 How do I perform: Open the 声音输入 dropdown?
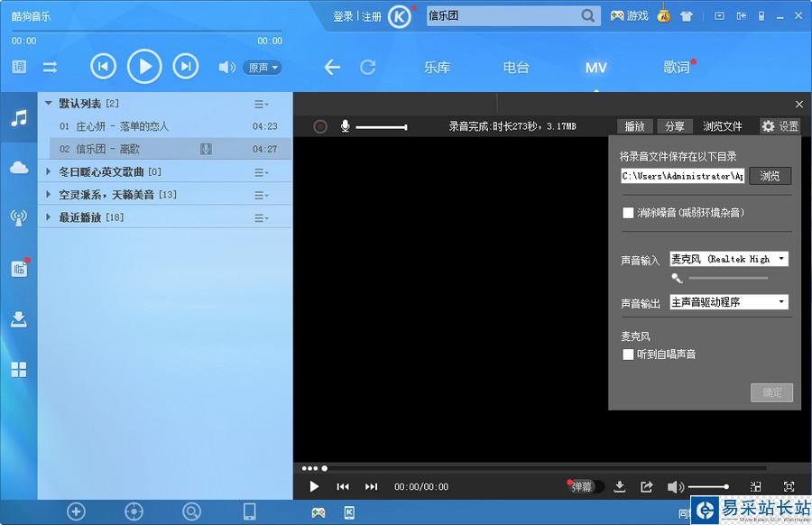point(729,259)
